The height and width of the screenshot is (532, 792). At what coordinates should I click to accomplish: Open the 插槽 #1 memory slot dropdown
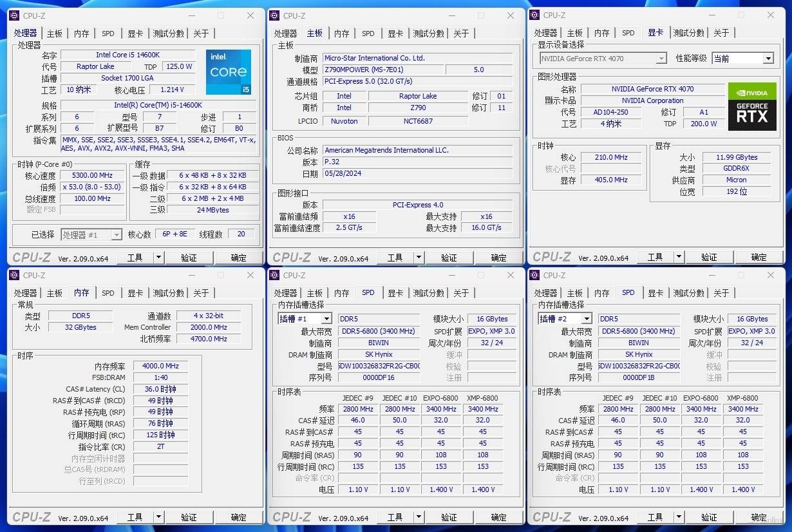pyautogui.click(x=326, y=319)
